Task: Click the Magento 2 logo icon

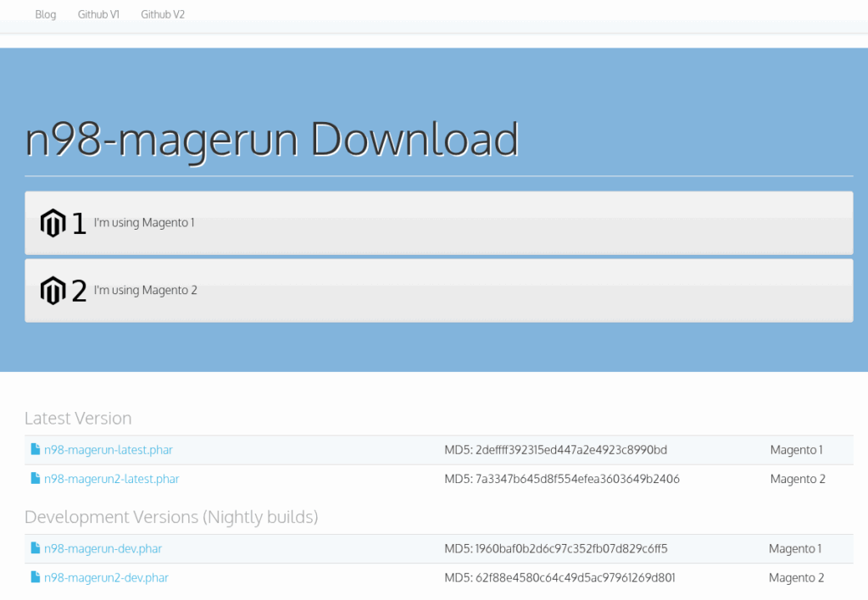Action: pos(53,291)
